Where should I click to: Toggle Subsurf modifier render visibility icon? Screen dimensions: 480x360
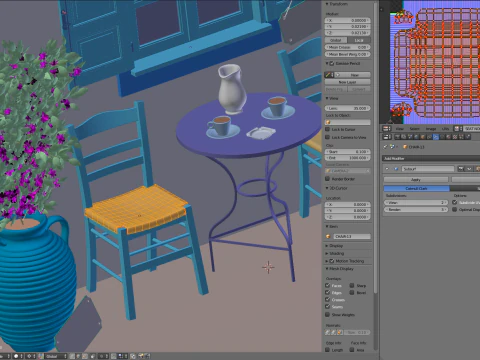[461, 169]
